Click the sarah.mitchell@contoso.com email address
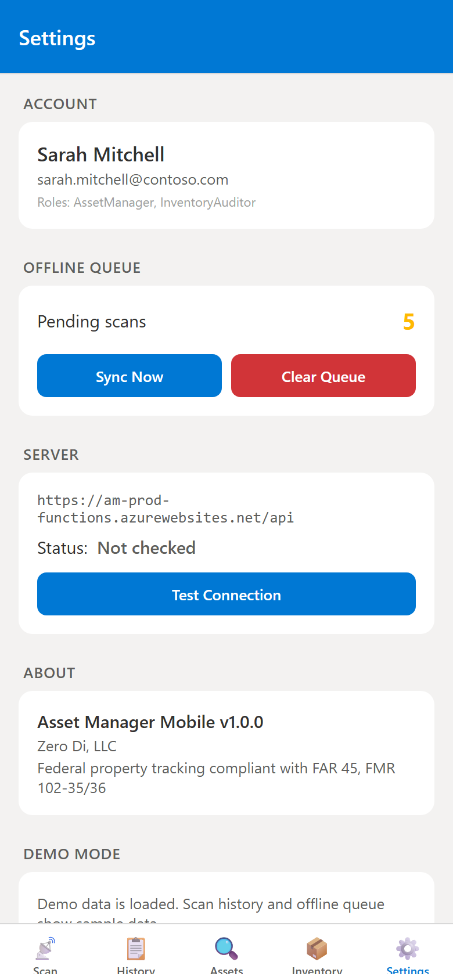Viewport: 453px width, 980px height. point(133,180)
